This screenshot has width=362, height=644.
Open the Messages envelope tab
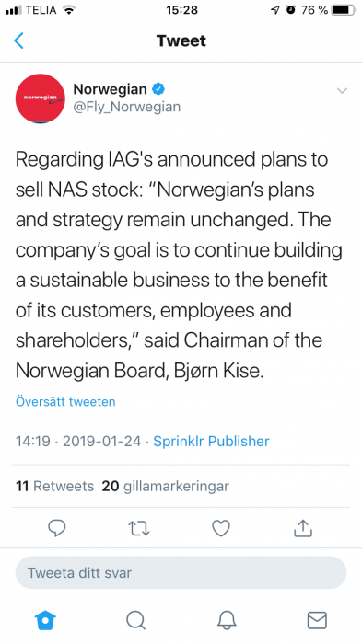[317, 620]
